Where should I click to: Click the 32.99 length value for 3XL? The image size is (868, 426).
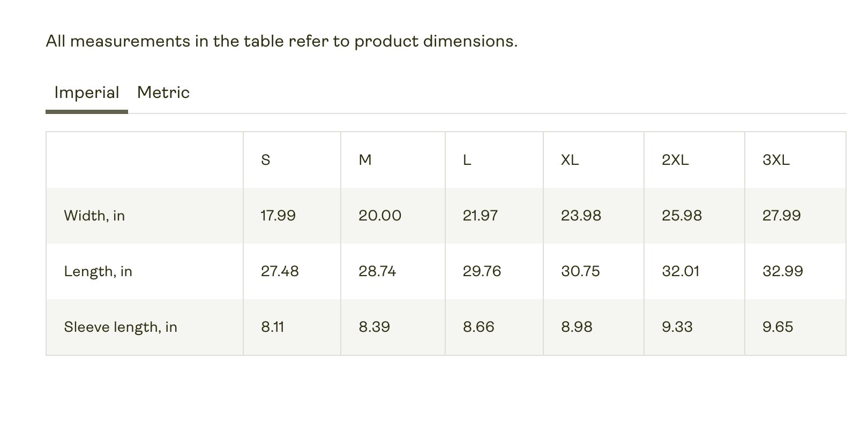[783, 271]
